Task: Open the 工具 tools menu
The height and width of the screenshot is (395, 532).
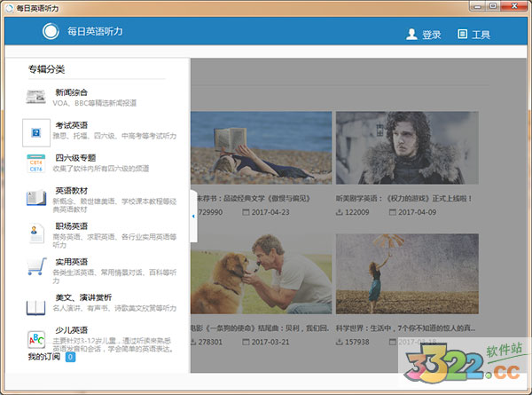Action: pyautogui.click(x=473, y=35)
